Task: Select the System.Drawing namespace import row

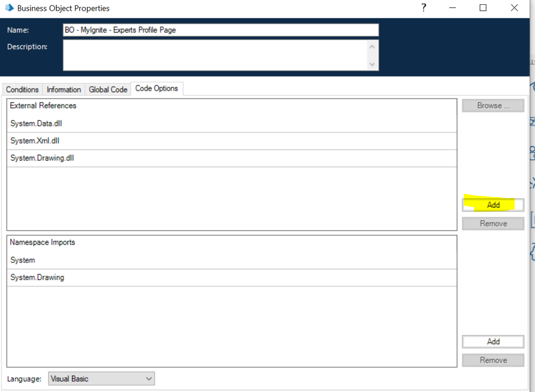Action: (x=232, y=277)
